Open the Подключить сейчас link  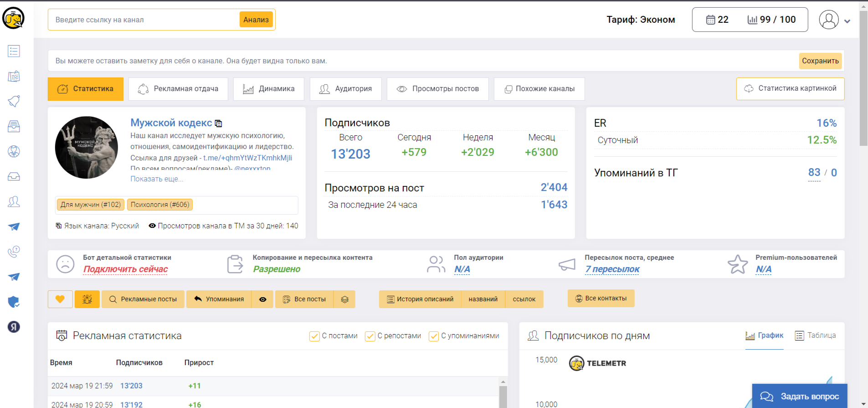pyautogui.click(x=125, y=269)
